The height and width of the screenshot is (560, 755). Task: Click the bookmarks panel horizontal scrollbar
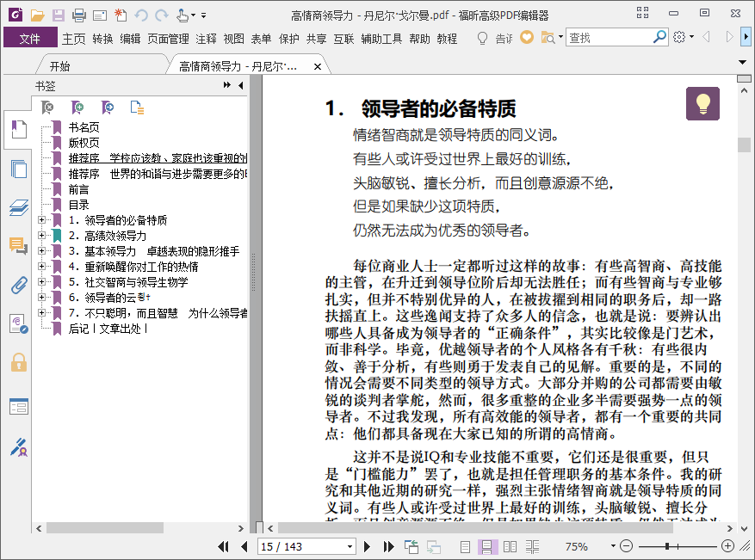tap(104, 528)
